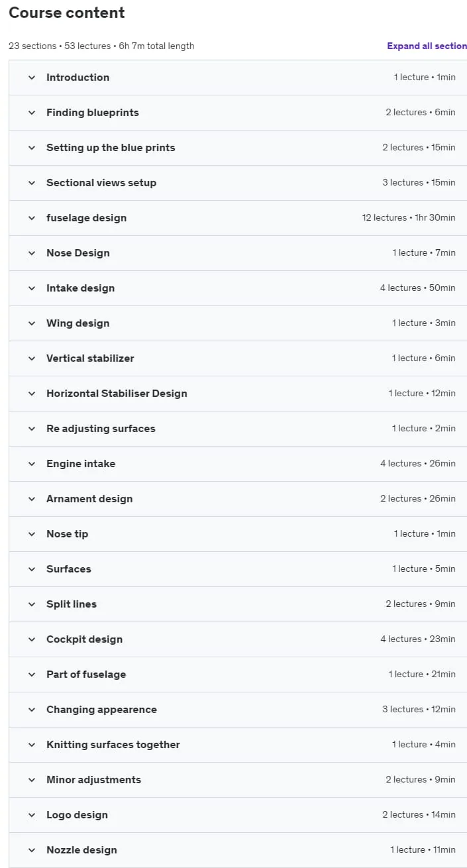Image resolution: width=467 pixels, height=868 pixels.
Task: Open the Split lines section
Action: tap(238, 604)
